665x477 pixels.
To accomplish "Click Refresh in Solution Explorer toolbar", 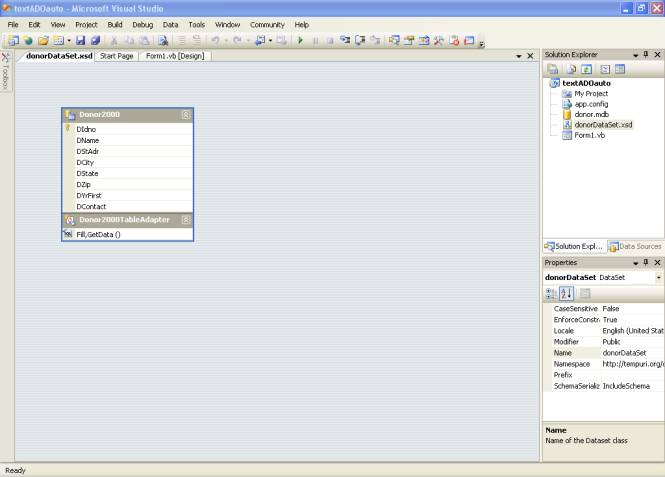I will 587,69.
